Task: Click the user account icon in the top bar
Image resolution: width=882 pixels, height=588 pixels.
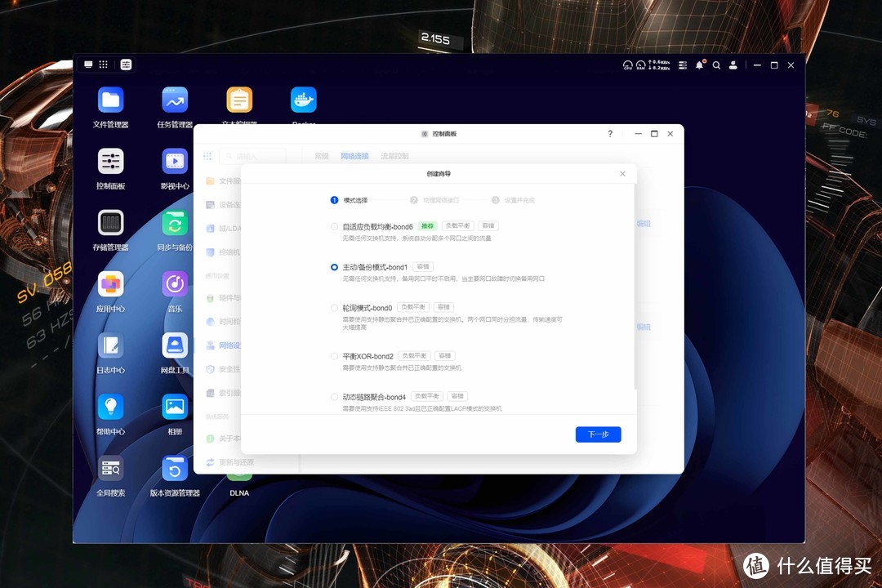Action: (733, 65)
